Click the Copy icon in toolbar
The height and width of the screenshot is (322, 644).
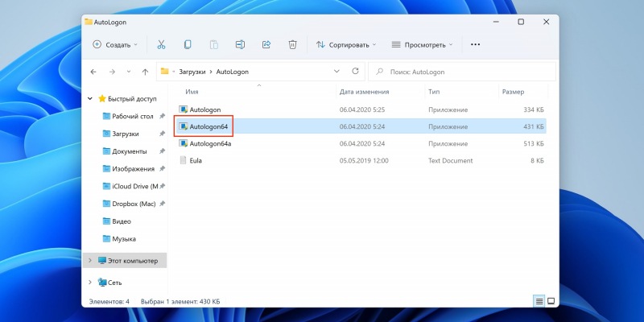click(x=188, y=45)
